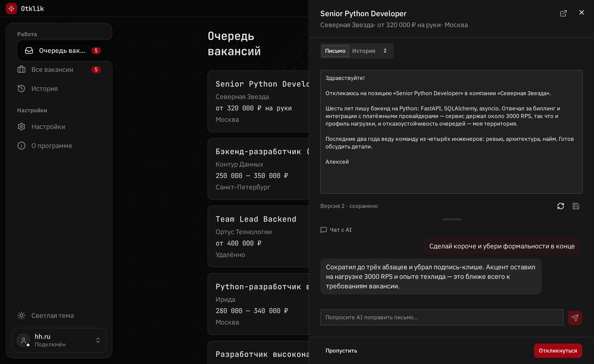594x364 pixels.
Task: Click the red badge 5 on Все вакансии
Action: pos(96,70)
